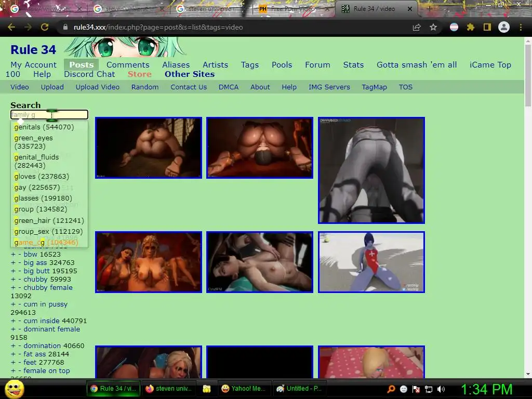Bookmark this page with the star icon

(433, 27)
